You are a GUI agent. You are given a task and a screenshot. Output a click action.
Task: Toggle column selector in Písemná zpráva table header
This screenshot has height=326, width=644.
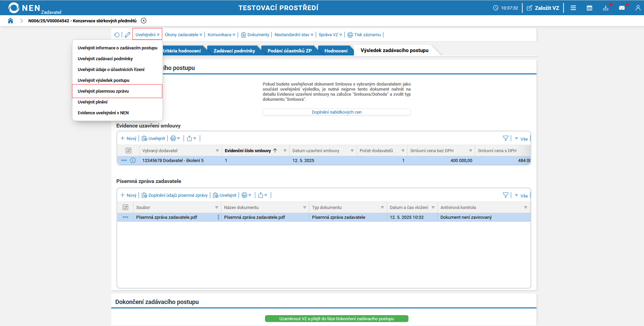pyautogui.click(x=125, y=207)
